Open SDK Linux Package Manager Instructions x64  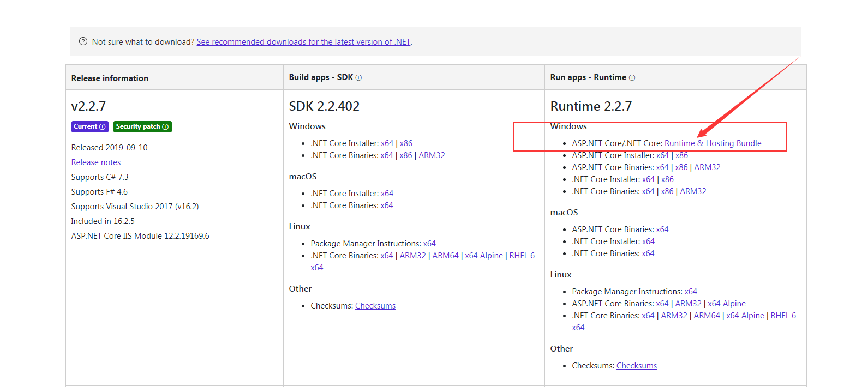click(429, 244)
